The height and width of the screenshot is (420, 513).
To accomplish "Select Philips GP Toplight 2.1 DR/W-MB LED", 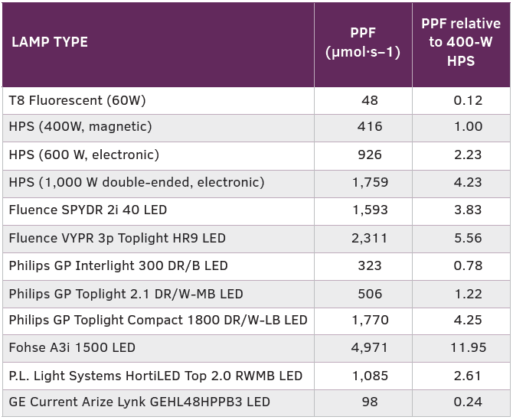I will tap(126, 293).
